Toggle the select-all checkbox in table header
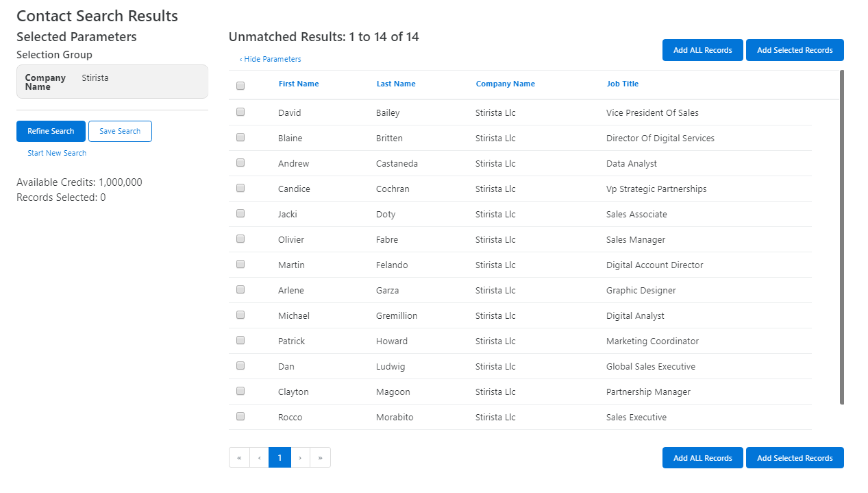868x493 pixels. (240, 85)
